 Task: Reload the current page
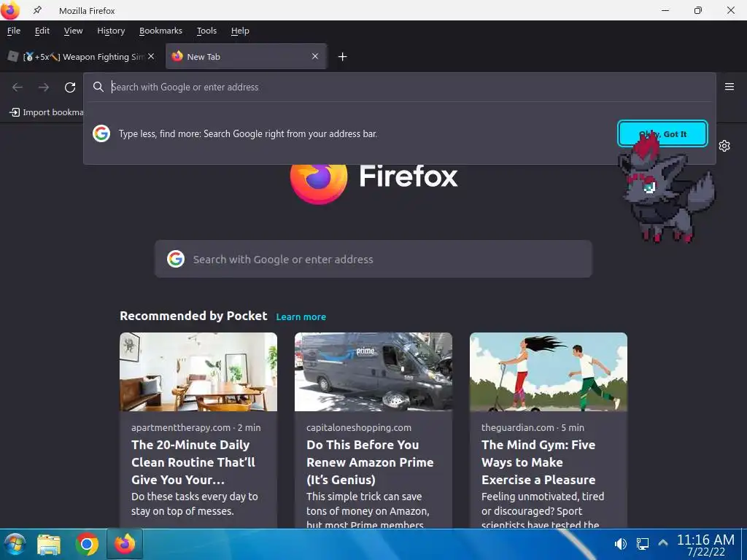tap(70, 87)
